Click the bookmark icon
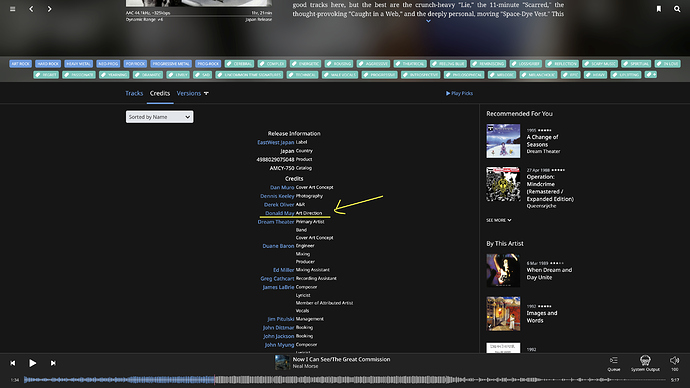Image resolution: width=690 pixels, height=388 pixels. point(659,9)
